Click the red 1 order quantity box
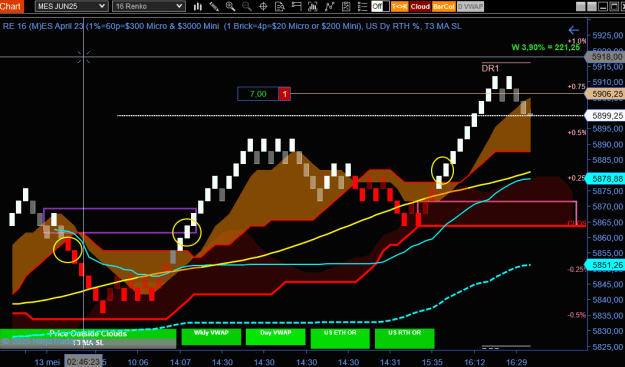 284,94
